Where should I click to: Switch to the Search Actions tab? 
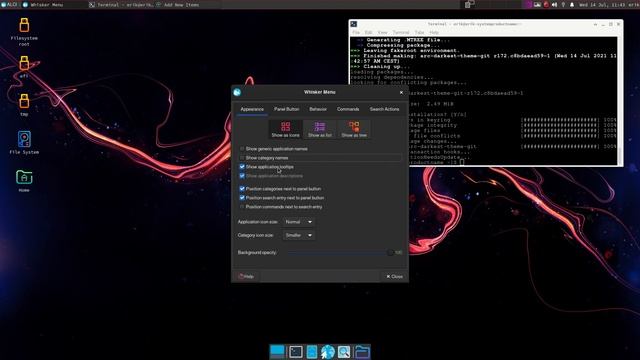(384, 109)
